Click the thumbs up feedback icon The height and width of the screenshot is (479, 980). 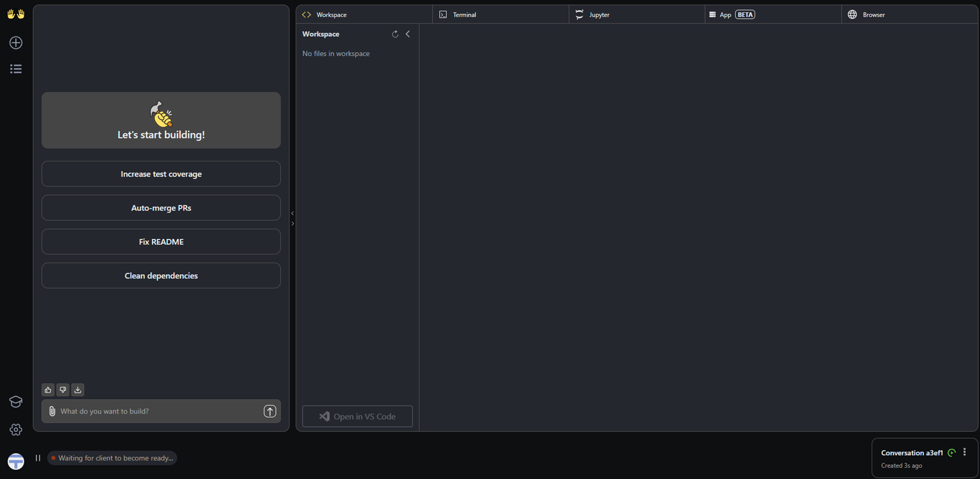(48, 390)
